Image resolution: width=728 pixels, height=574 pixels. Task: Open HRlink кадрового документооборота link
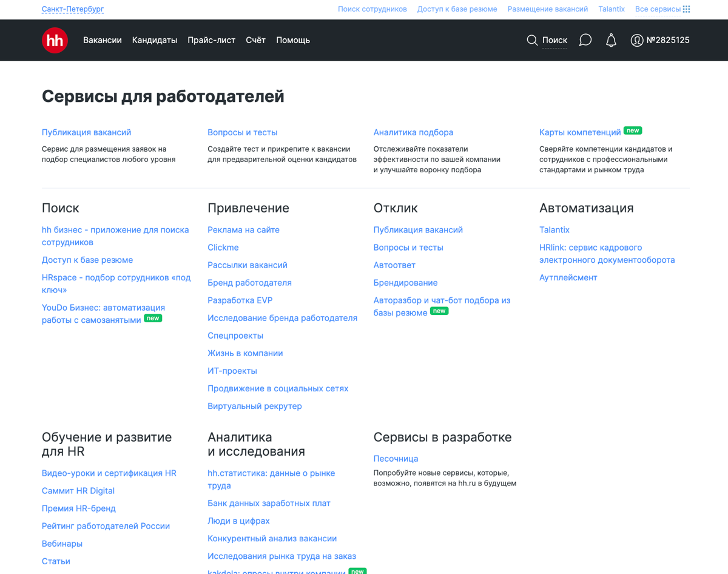tap(607, 254)
